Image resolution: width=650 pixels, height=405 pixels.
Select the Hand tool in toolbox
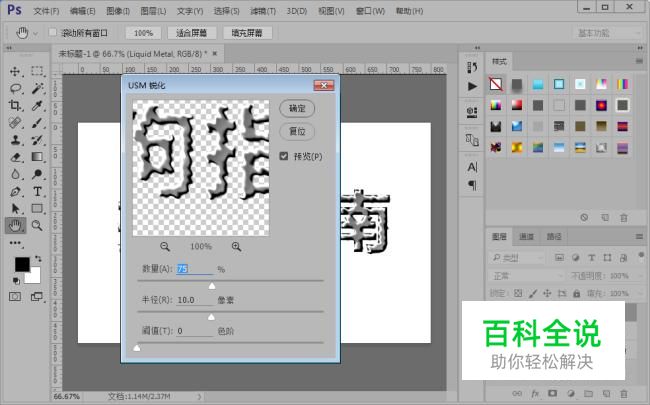(x=15, y=226)
